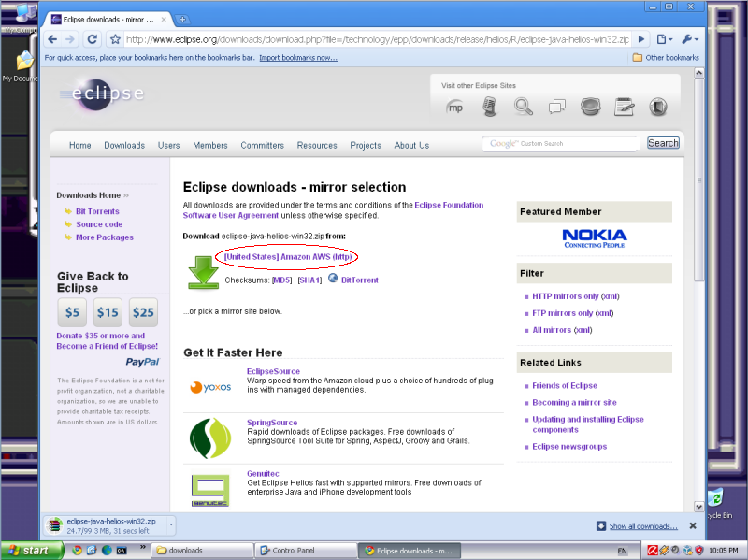Click the site Search button

[x=663, y=143]
